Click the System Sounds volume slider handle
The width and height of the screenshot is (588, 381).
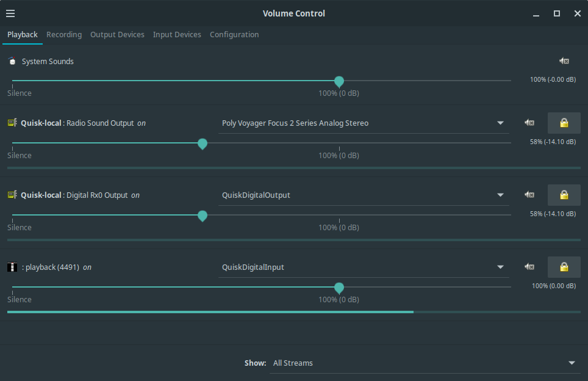[339, 81]
